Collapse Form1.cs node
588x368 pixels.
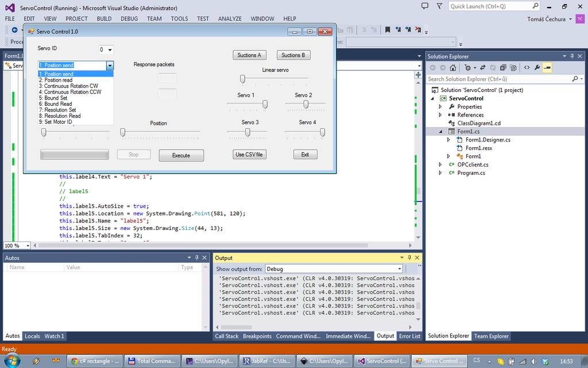tap(440, 132)
